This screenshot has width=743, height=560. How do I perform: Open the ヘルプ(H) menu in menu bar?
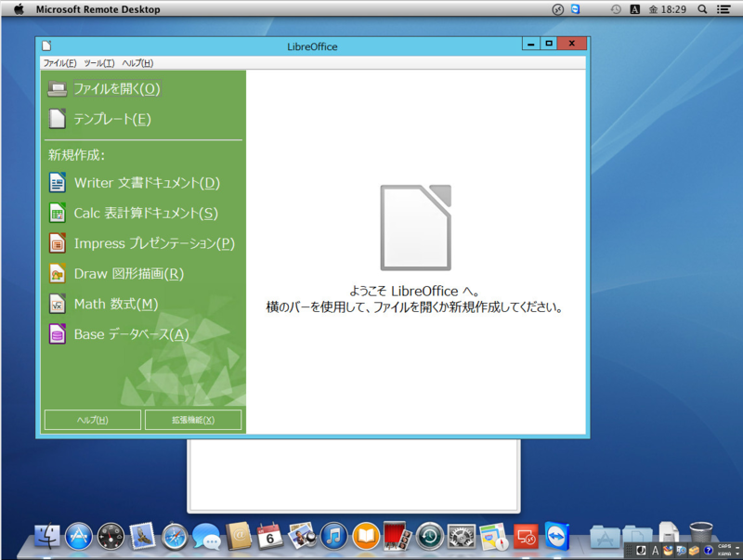point(137,63)
